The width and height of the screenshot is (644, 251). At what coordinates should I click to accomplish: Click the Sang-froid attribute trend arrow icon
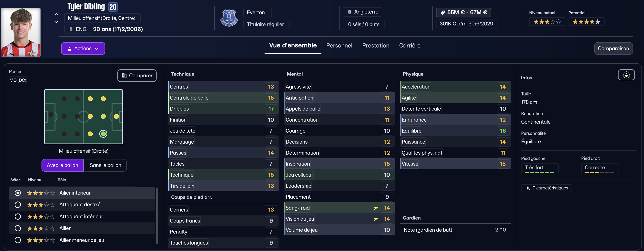point(376,208)
